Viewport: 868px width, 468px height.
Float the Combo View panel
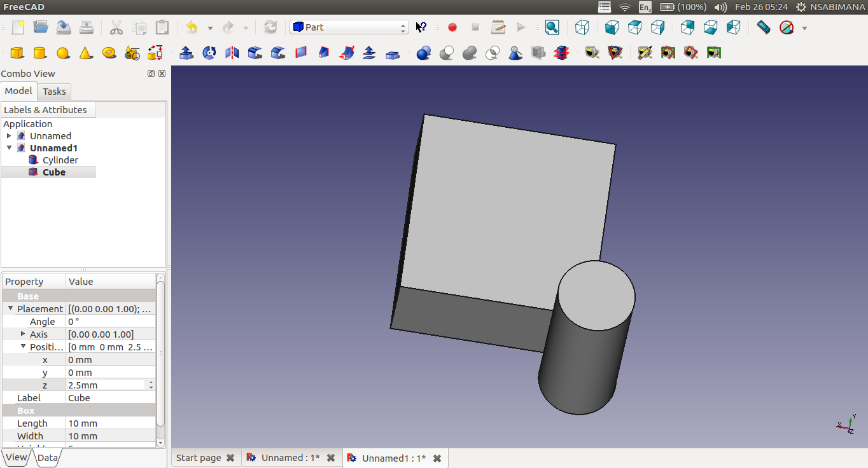click(x=151, y=74)
